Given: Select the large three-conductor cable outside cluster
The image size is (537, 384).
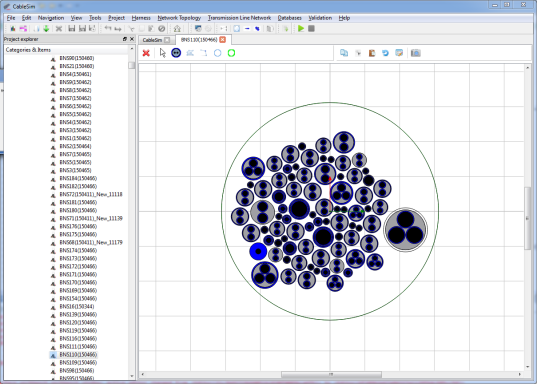Looking at the screenshot, I should [x=405, y=230].
